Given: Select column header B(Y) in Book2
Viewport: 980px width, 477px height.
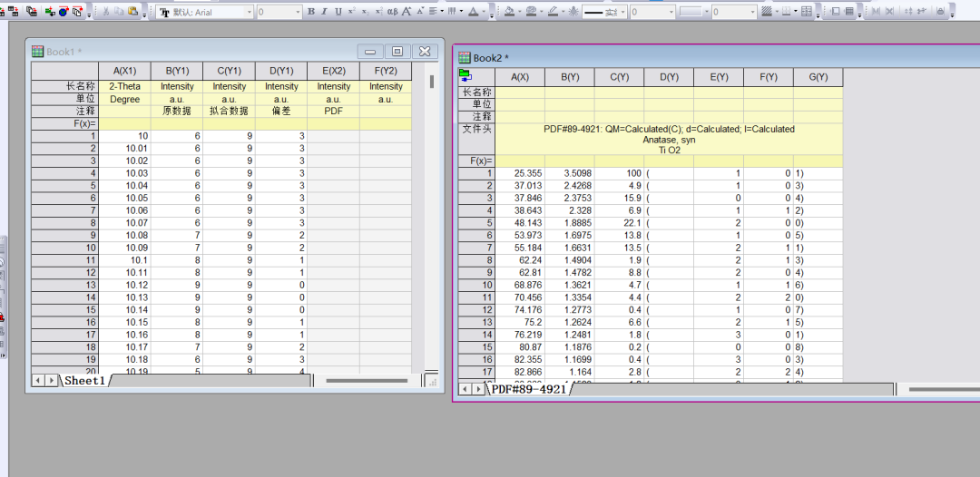Looking at the screenshot, I should (x=570, y=77).
